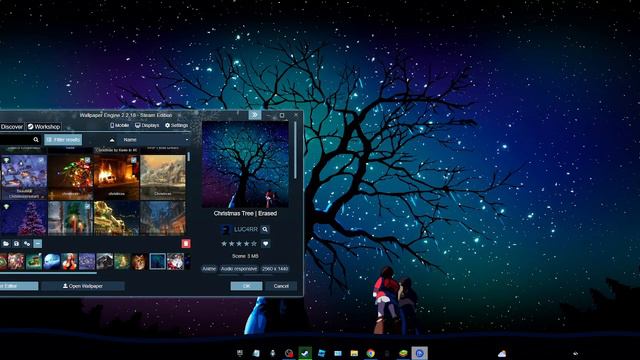The height and width of the screenshot is (360, 640).
Task: Toggle checkbox on the fireplace wallpaper
Action: tap(134, 160)
